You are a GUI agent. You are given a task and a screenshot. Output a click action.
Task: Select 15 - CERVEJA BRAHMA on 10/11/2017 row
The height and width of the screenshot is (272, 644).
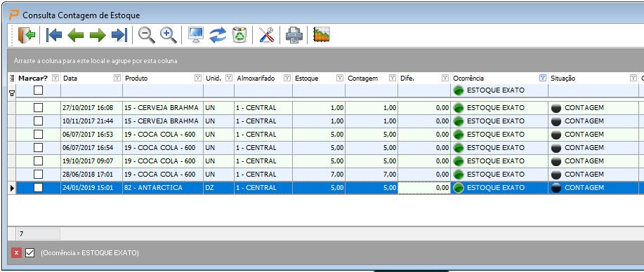click(163, 121)
